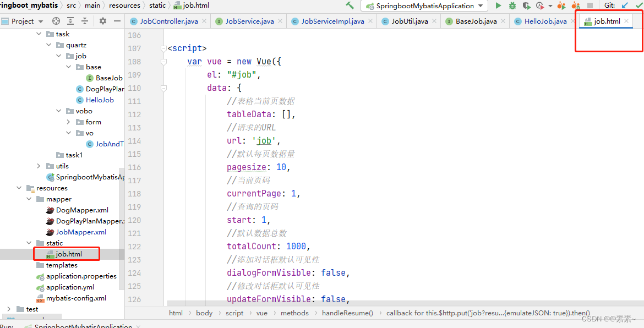Expand the utils folder in tree

[39, 166]
